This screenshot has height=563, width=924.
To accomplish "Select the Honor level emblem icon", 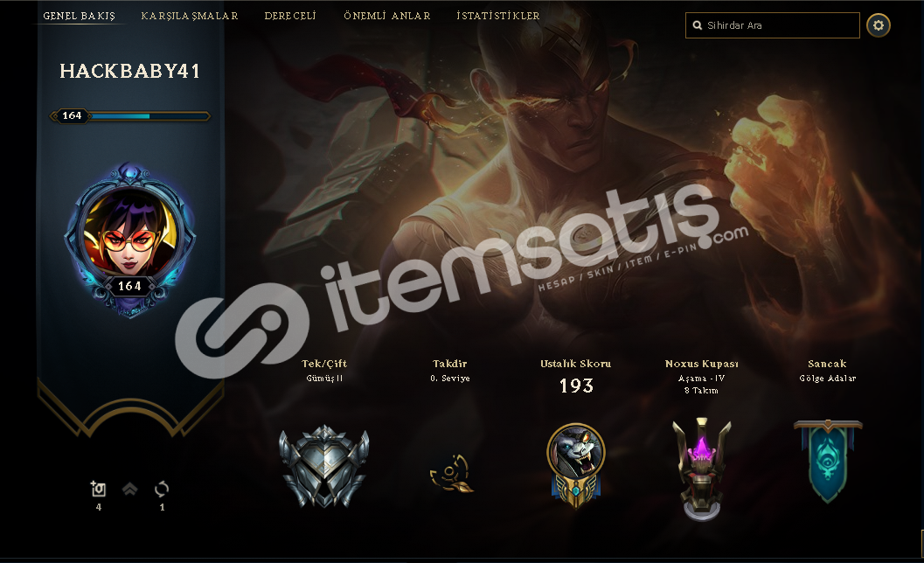I will [451, 473].
